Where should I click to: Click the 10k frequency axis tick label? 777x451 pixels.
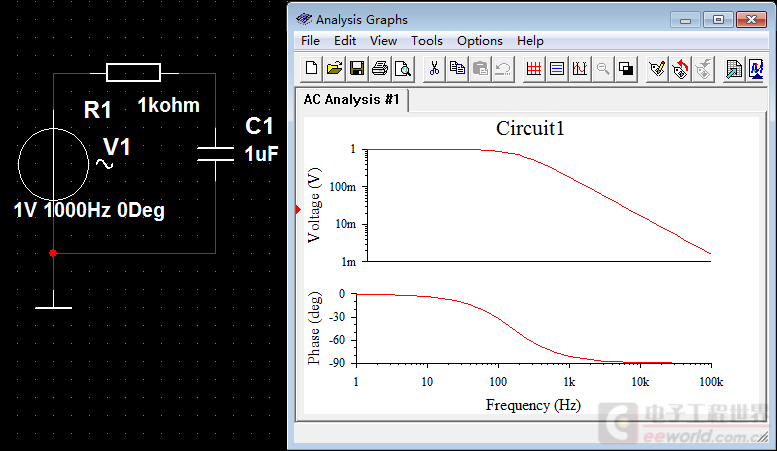click(x=640, y=382)
